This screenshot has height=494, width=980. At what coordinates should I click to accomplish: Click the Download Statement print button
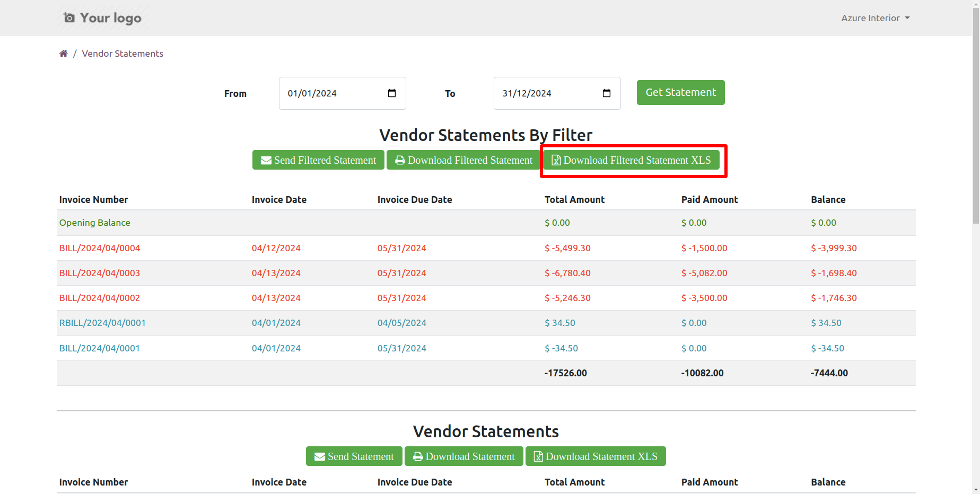pyautogui.click(x=464, y=456)
